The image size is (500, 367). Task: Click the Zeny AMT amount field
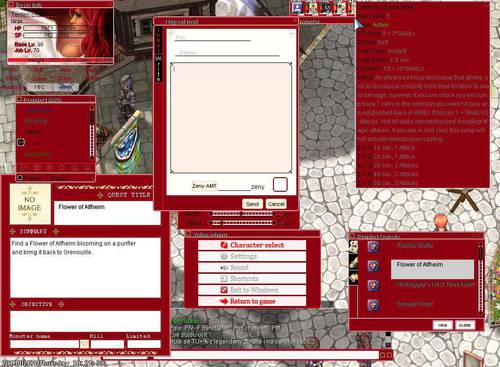pos(233,187)
